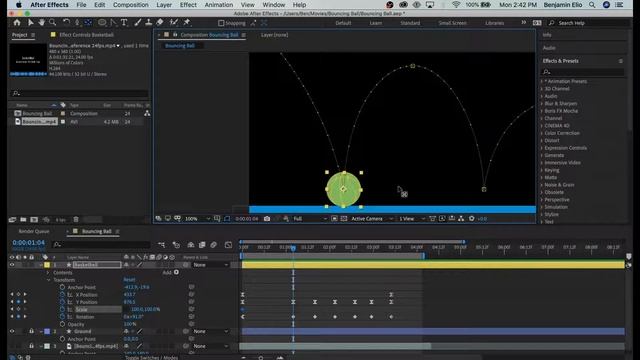This screenshot has width=640, height=360.
Task: Click the trash icon in the Project panel
Action: (x=76, y=220)
